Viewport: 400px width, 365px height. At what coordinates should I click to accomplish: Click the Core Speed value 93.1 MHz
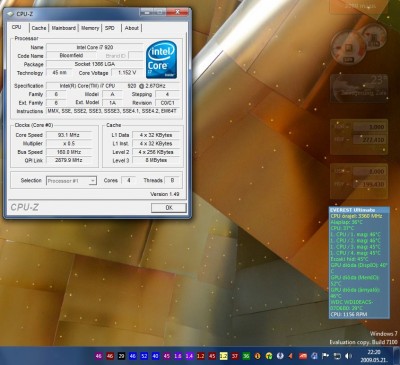coord(69,135)
